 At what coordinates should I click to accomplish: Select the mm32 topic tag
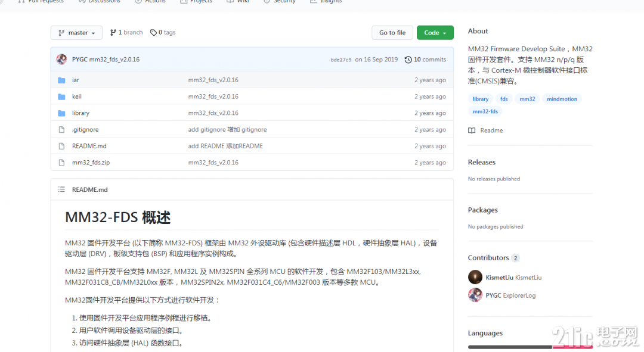(x=527, y=99)
